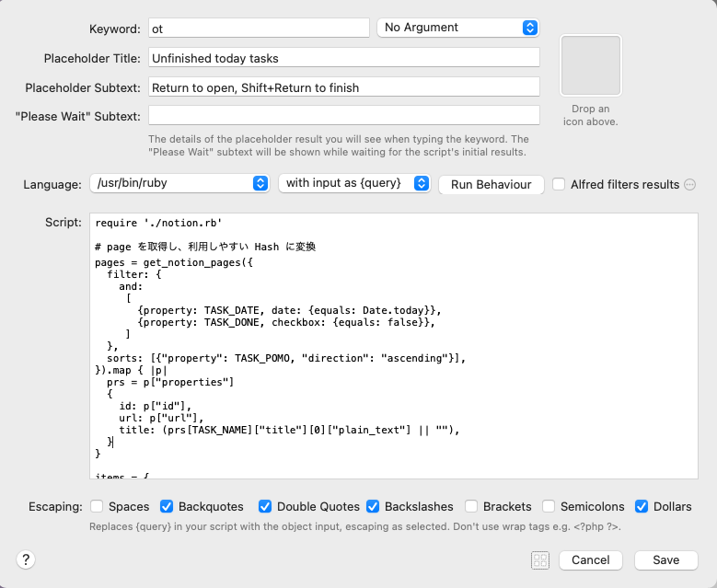717x588 pixels.
Task: Uncheck Backquotes escaping
Action: 167,506
